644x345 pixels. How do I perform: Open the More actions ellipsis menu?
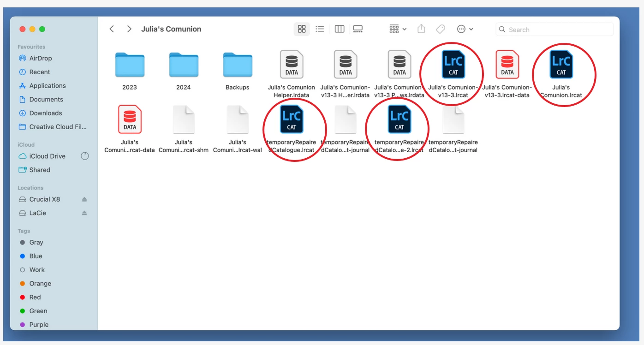[465, 29]
